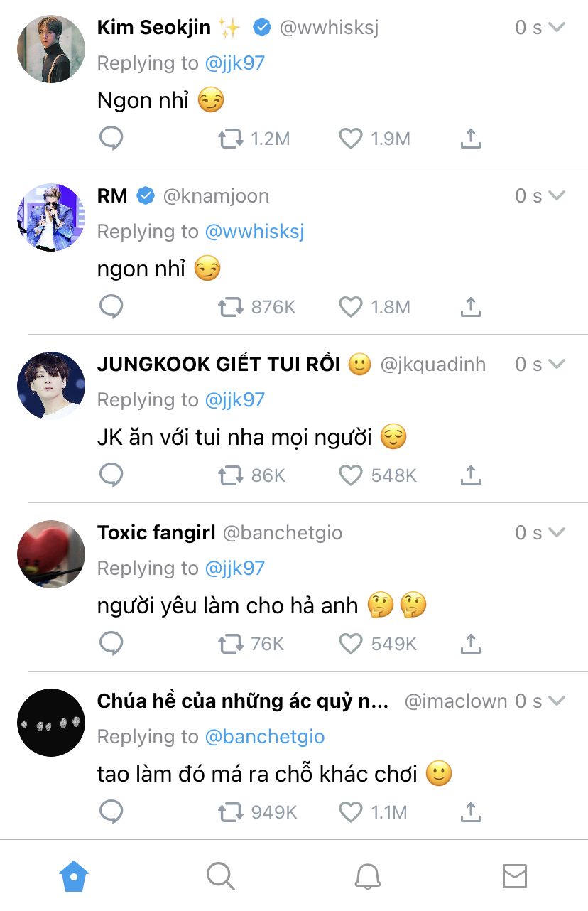
Task: Open the Notifications bell tab
Action: point(367,876)
